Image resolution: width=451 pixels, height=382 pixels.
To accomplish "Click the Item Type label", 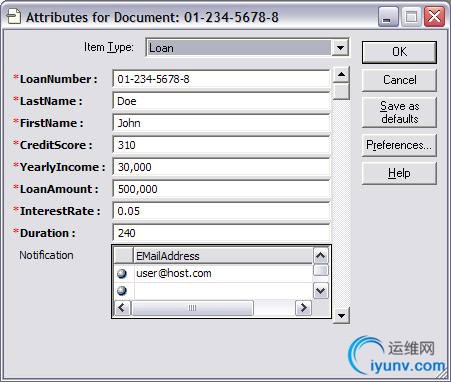I will tap(109, 48).
